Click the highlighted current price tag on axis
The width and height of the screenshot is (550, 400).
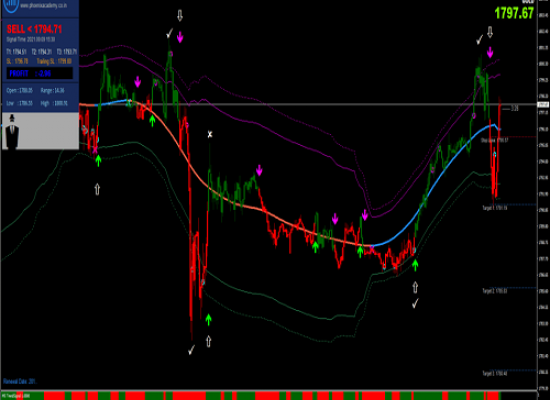(543, 105)
